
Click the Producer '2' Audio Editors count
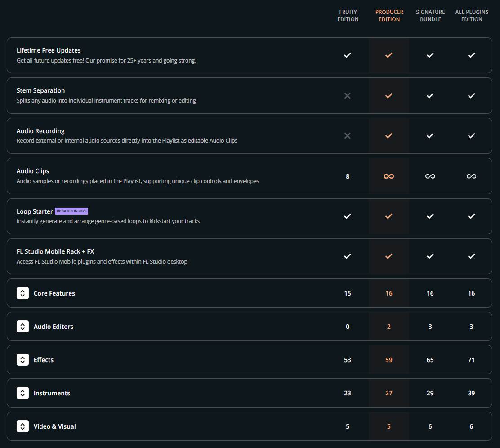[388, 327]
